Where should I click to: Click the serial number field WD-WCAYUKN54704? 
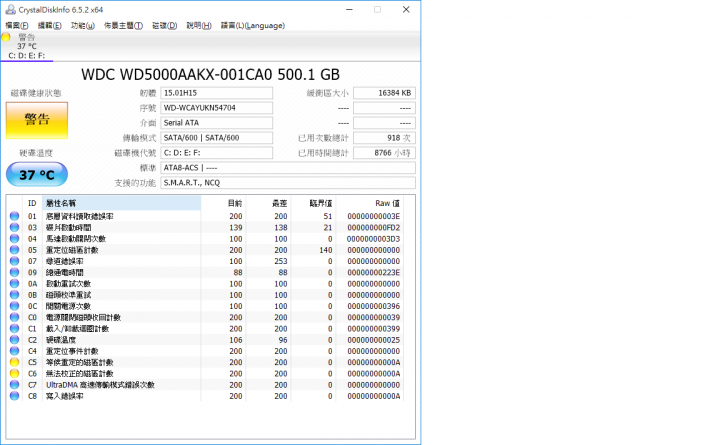point(216,108)
